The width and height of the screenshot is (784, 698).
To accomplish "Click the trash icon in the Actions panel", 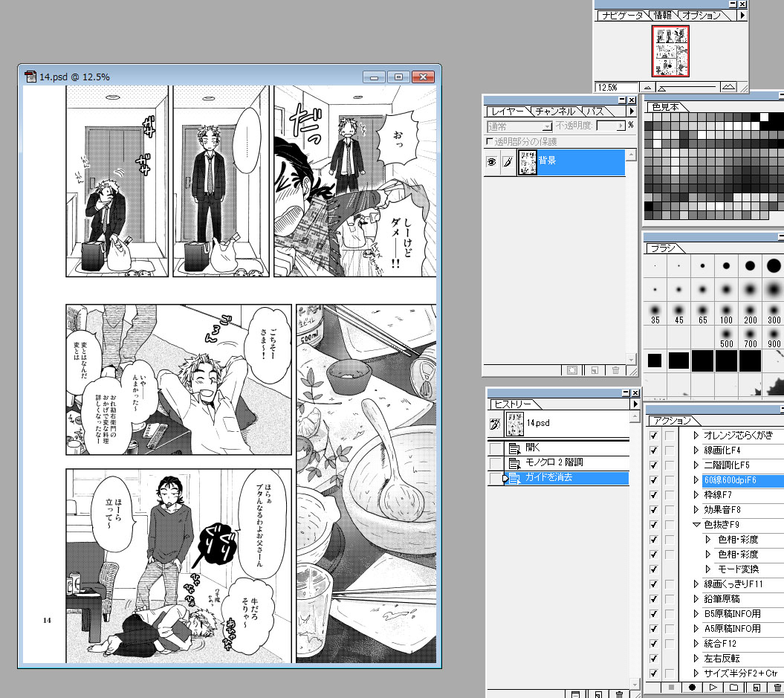I will pos(777,688).
